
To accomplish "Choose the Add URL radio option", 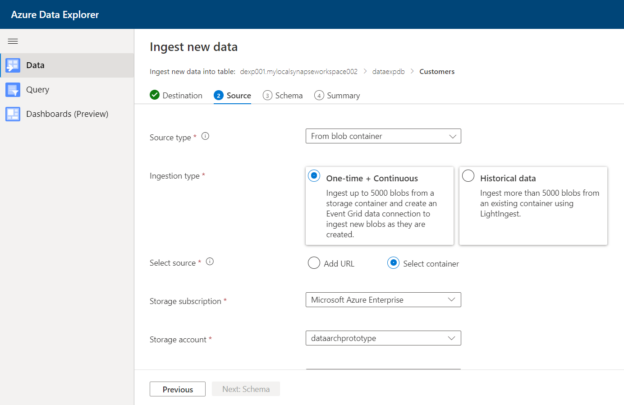I will tap(315, 264).
